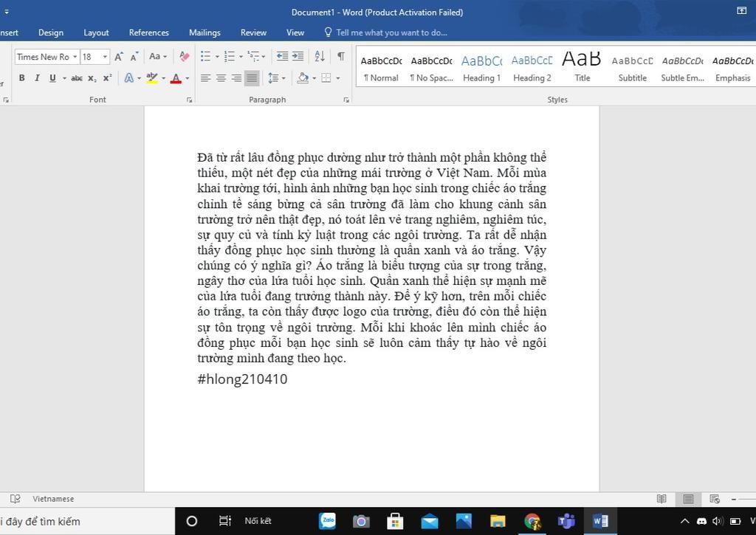Increase indent icon

(x=298, y=56)
